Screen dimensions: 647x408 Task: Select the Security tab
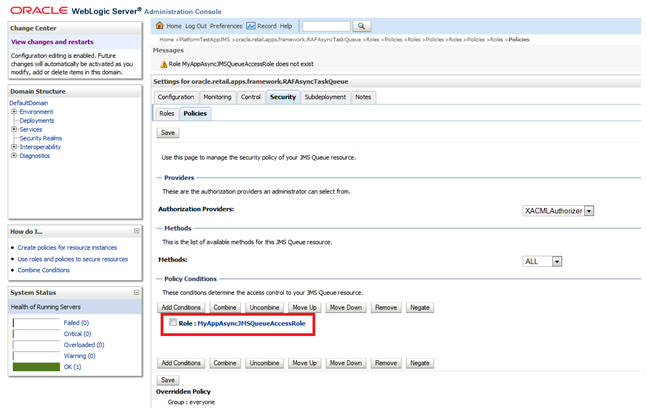pyautogui.click(x=283, y=97)
